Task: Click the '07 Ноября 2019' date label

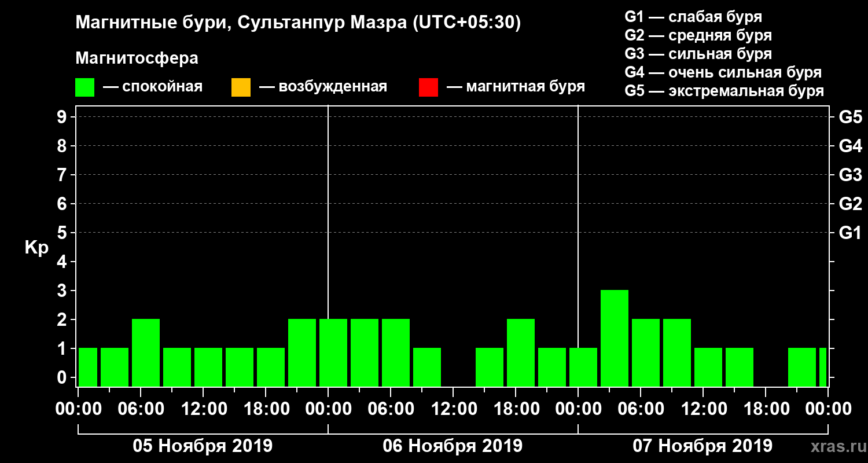Action: [703, 446]
